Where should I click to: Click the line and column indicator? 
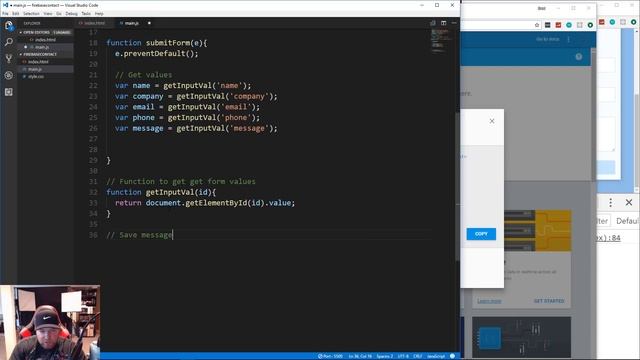[360, 356]
